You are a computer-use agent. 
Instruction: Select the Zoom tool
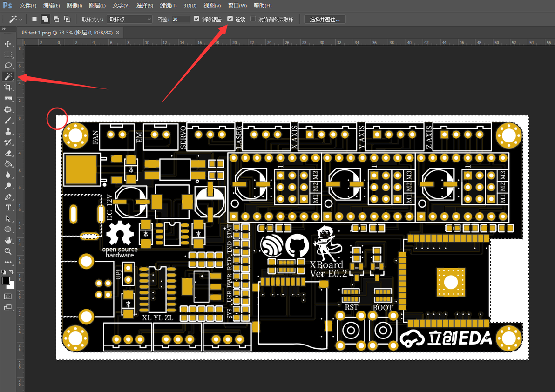8,251
